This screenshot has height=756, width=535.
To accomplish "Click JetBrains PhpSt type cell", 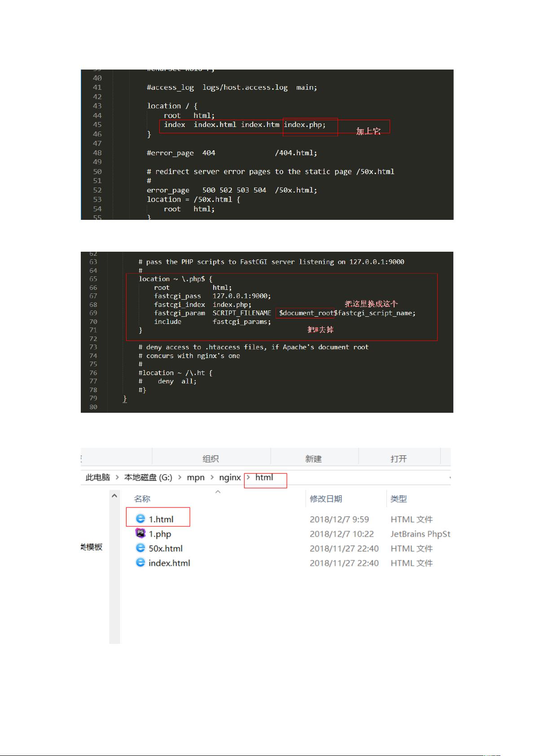I will tap(420, 534).
